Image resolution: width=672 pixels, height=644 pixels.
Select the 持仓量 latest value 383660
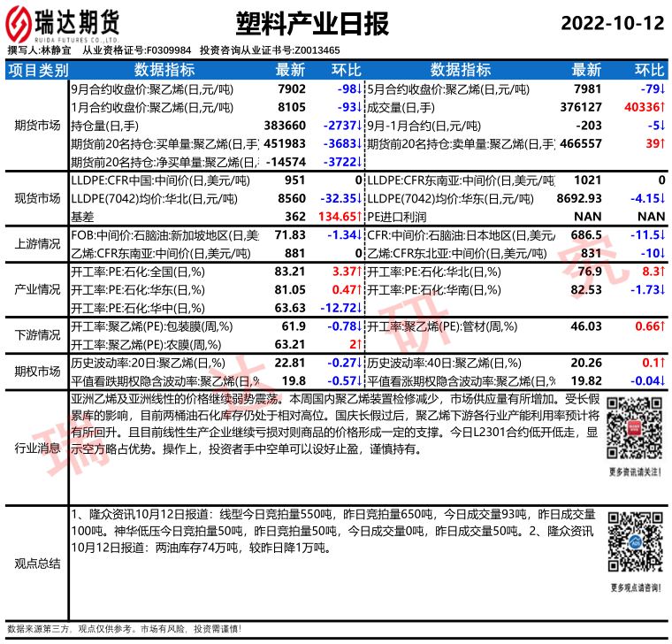click(285, 125)
